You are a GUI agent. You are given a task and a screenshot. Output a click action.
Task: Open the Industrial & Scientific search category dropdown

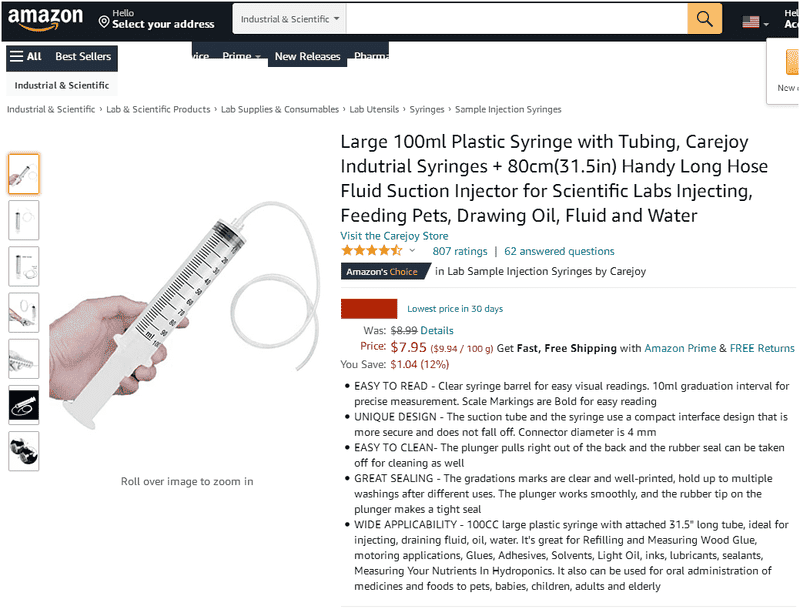pyautogui.click(x=289, y=19)
